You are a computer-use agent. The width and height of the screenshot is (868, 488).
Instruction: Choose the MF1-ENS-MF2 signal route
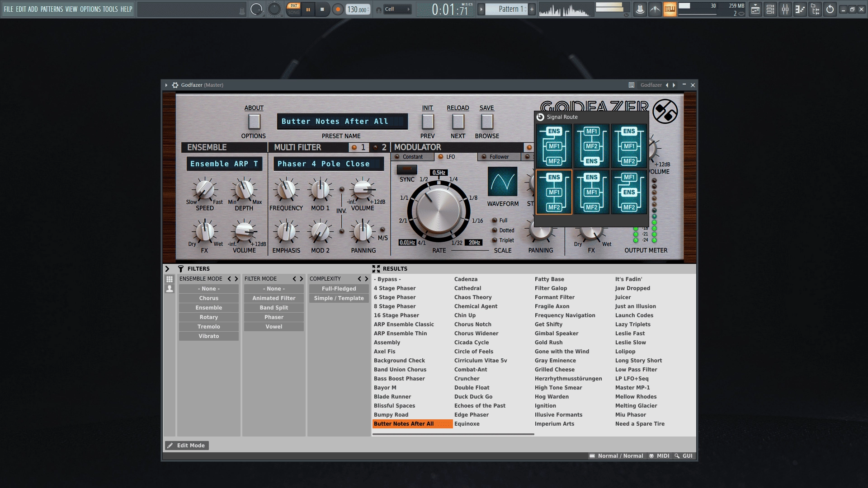coord(629,192)
